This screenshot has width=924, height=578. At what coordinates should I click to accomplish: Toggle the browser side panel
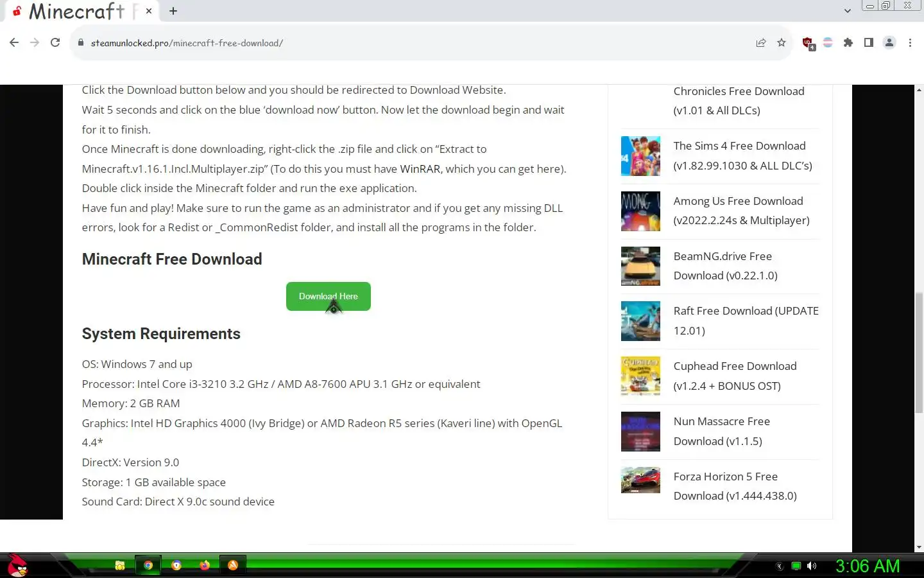coord(869,43)
